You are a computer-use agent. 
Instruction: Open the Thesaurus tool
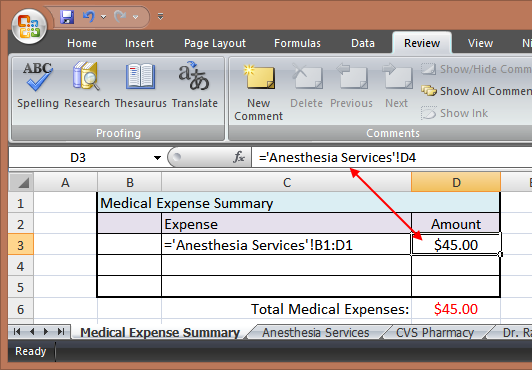pos(140,85)
